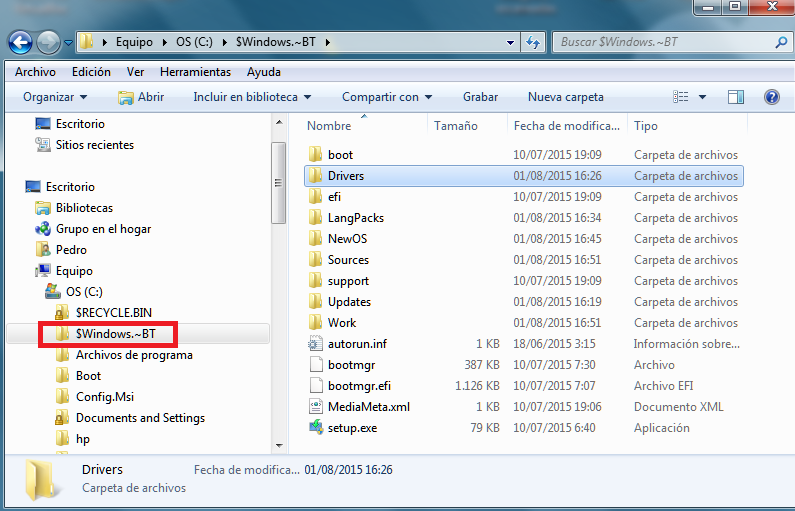Click the MediaMeta.xml document icon

tap(316, 407)
